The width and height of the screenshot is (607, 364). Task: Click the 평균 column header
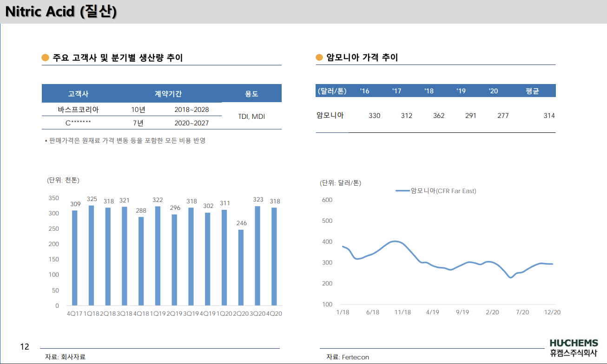(x=532, y=91)
